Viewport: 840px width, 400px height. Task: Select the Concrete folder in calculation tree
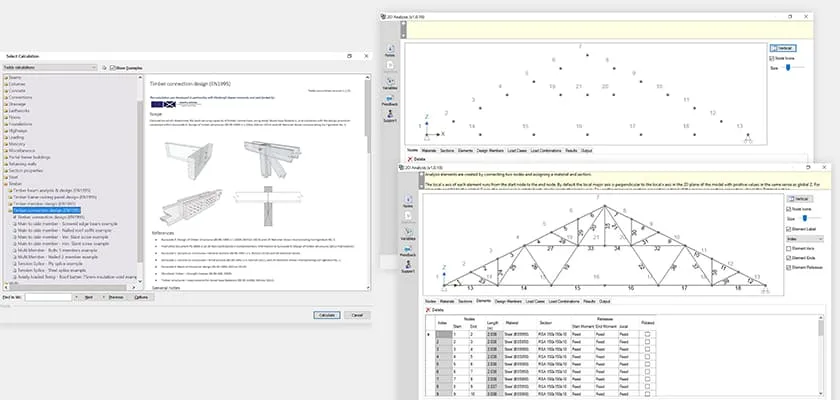tap(16, 90)
